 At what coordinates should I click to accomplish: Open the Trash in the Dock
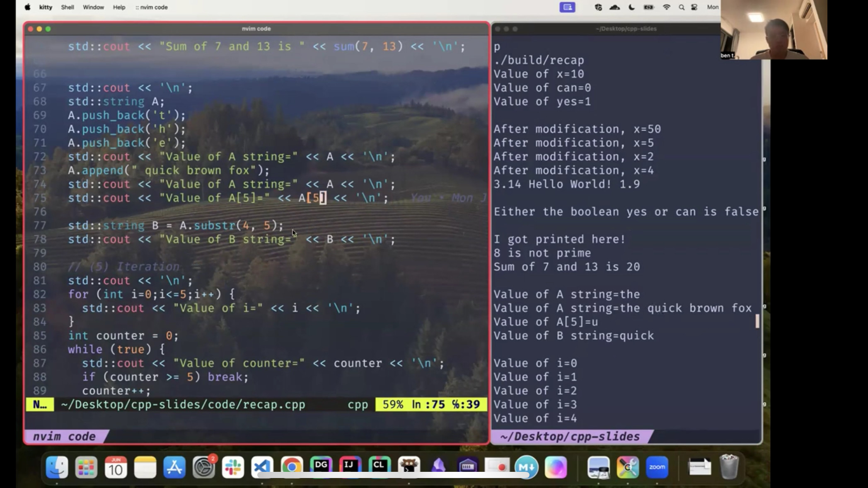[729, 467]
